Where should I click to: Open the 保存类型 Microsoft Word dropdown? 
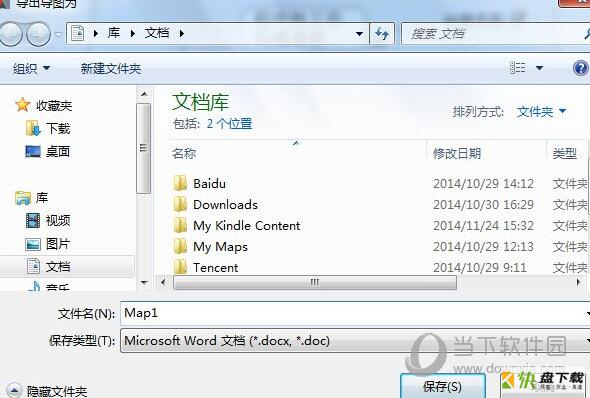[355, 341]
